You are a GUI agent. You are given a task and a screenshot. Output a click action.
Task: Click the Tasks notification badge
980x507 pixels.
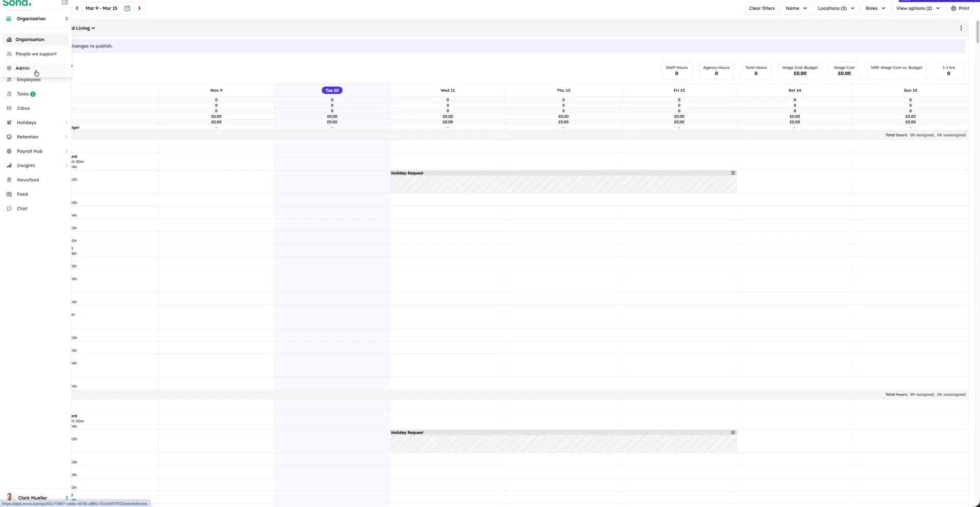33,94
